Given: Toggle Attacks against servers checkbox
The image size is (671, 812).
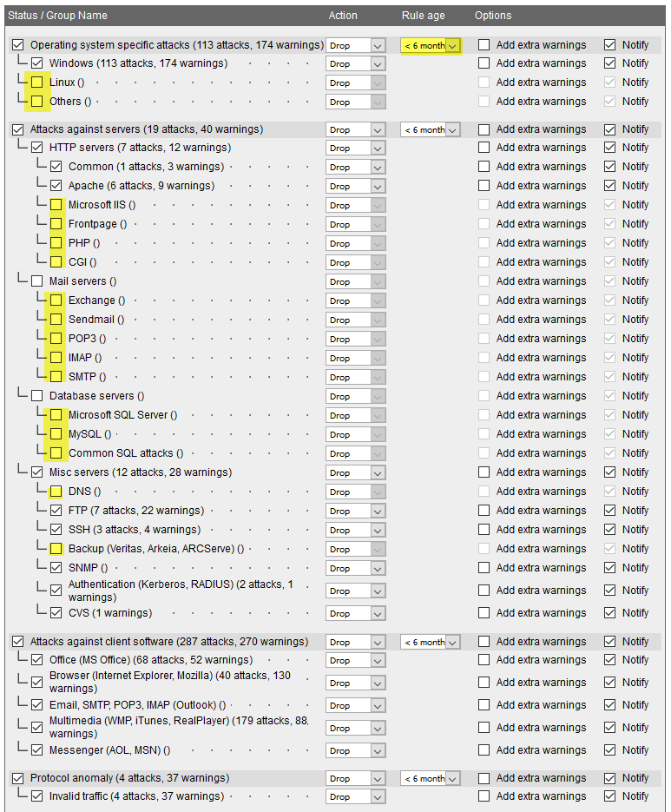Looking at the screenshot, I should [x=18, y=129].
